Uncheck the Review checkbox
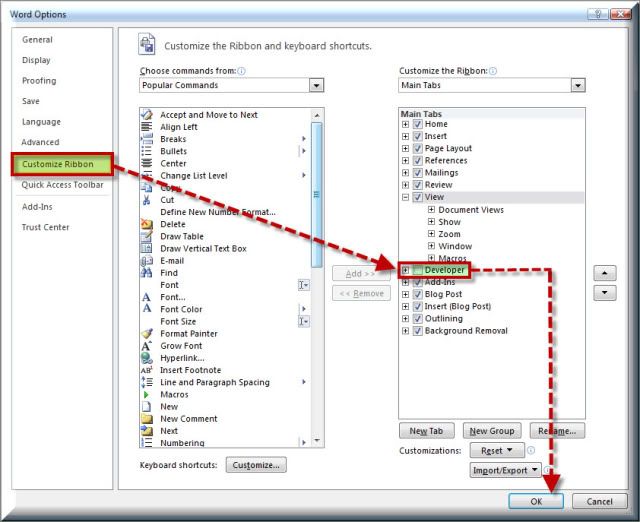This screenshot has height=522, width=640. click(x=417, y=185)
